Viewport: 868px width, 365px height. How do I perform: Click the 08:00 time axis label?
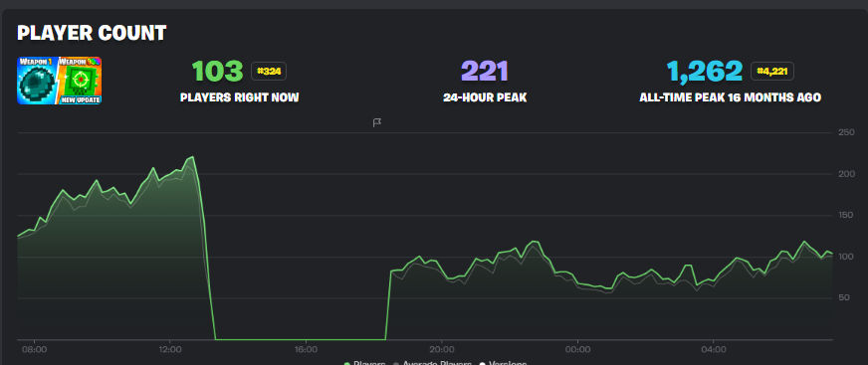point(34,350)
